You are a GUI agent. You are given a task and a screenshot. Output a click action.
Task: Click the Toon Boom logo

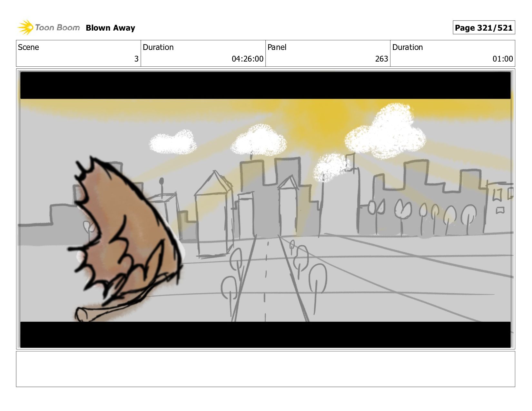(x=48, y=27)
